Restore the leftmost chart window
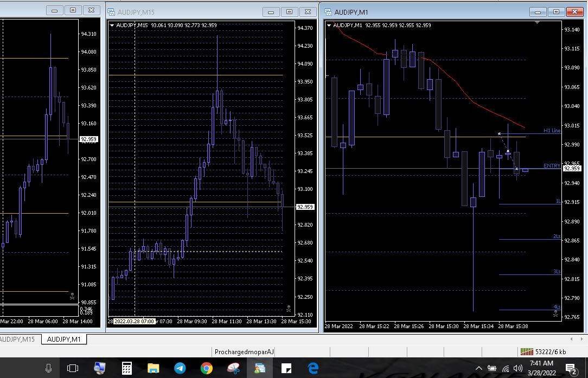Image resolution: width=588 pixels, height=378 pixels. coord(73,10)
